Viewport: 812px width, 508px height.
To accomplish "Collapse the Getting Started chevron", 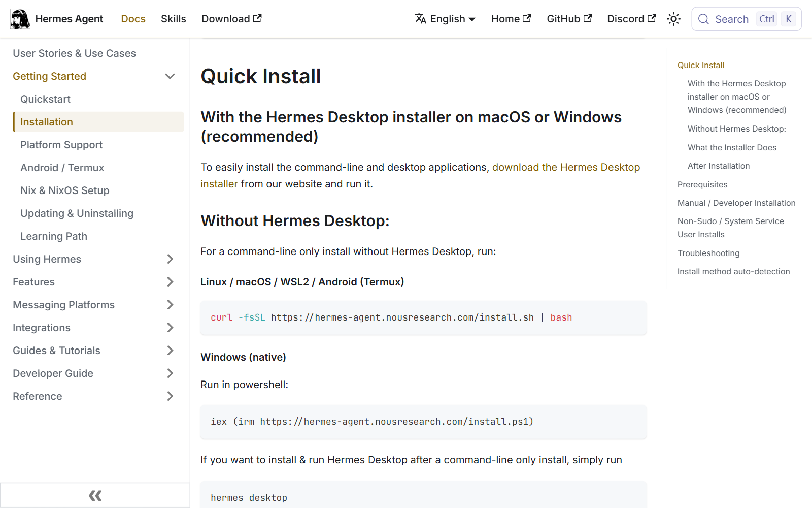I will [170, 76].
